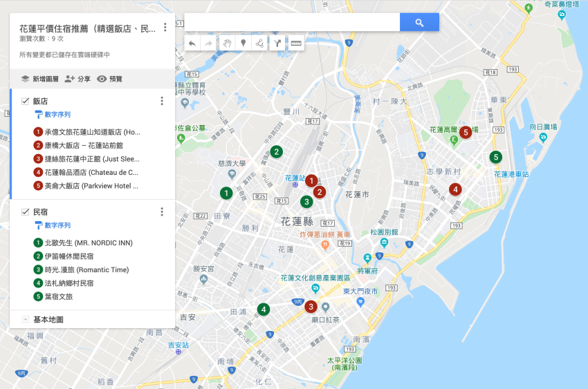588x389 pixels.
Task: Click the 將軍府 attraction pin
Action: [x=367, y=258]
